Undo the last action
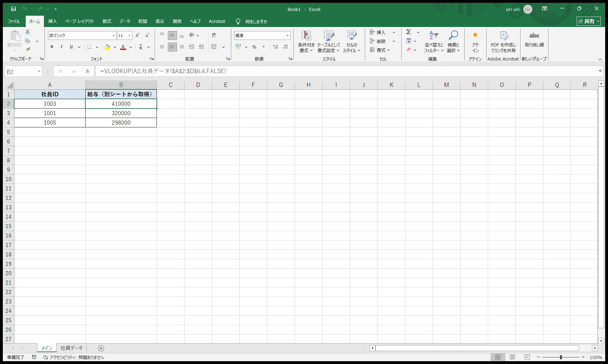 [25, 9]
